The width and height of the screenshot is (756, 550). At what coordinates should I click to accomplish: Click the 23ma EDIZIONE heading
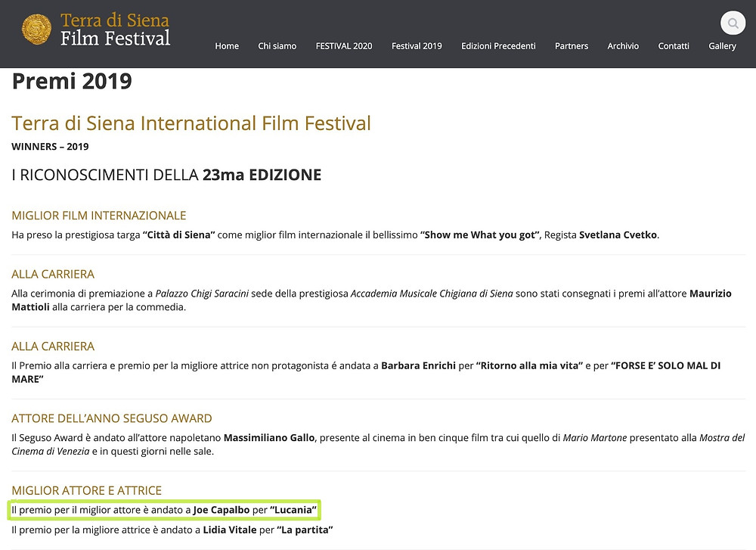262,175
